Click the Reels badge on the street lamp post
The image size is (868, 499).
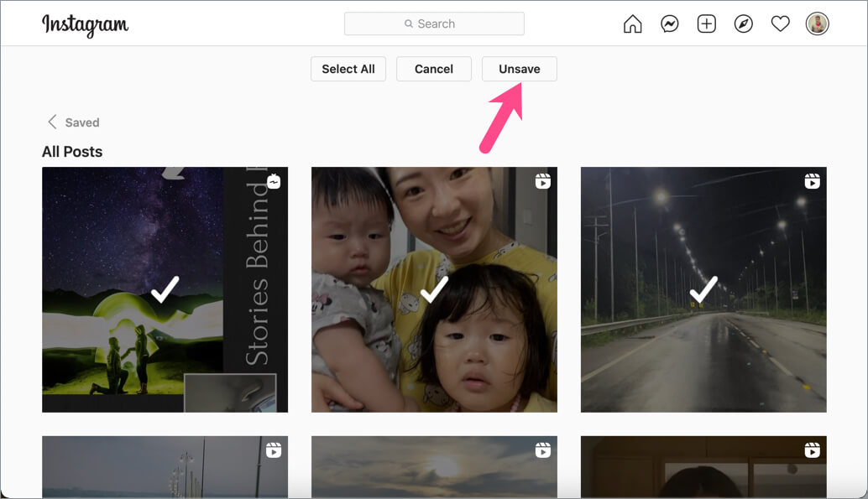click(274, 450)
